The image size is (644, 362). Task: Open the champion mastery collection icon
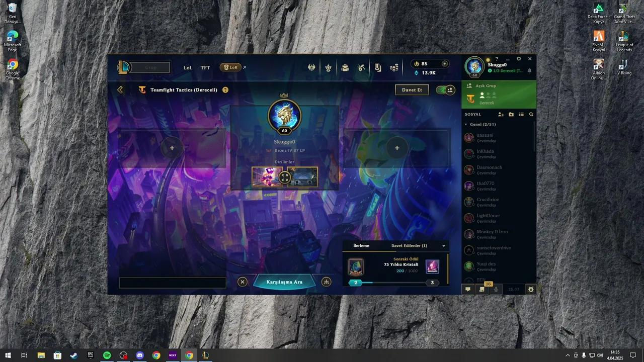[312, 67]
